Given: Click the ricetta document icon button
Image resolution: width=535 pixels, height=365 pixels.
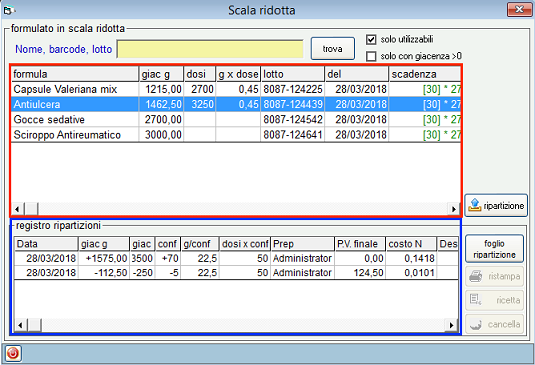Looking at the screenshot, I should (x=494, y=300).
